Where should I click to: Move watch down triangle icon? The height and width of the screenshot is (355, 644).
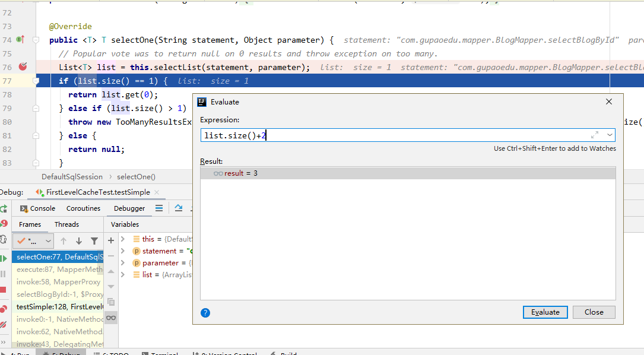click(111, 286)
